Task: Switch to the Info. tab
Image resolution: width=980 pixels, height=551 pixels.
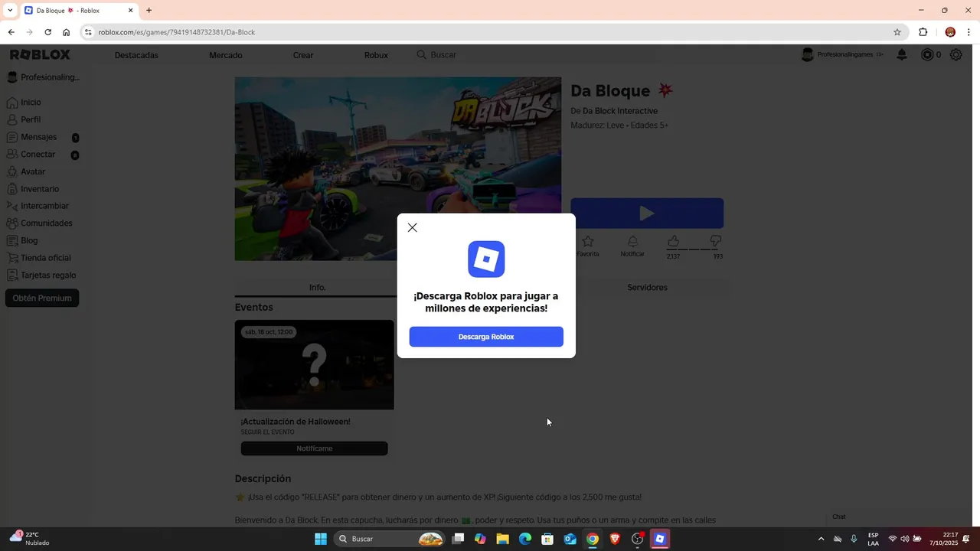Action: pyautogui.click(x=317, y=288)
